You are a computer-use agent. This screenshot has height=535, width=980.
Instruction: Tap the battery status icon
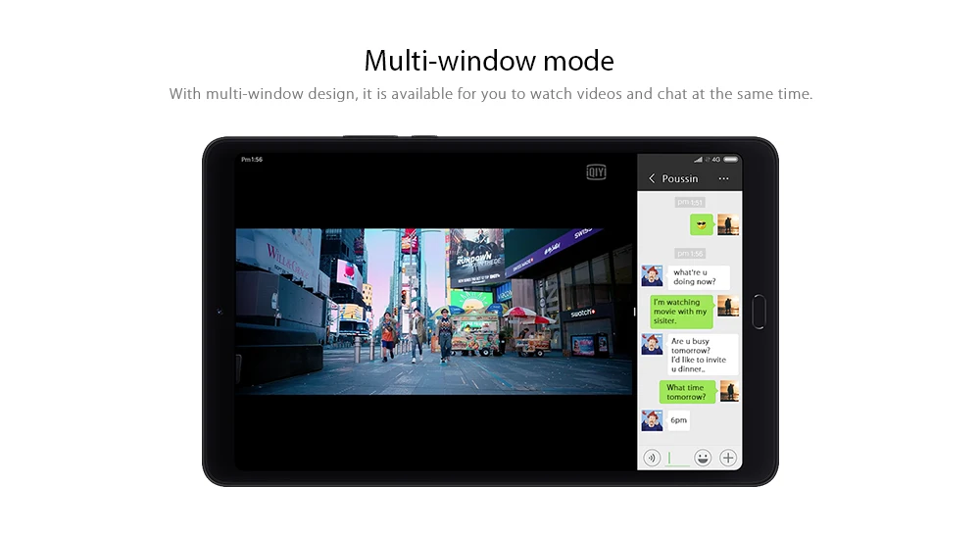(x=731, y=160)
